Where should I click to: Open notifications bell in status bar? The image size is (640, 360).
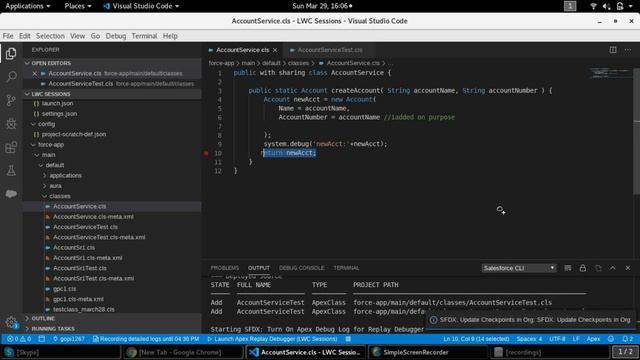(x=627, y=339)
